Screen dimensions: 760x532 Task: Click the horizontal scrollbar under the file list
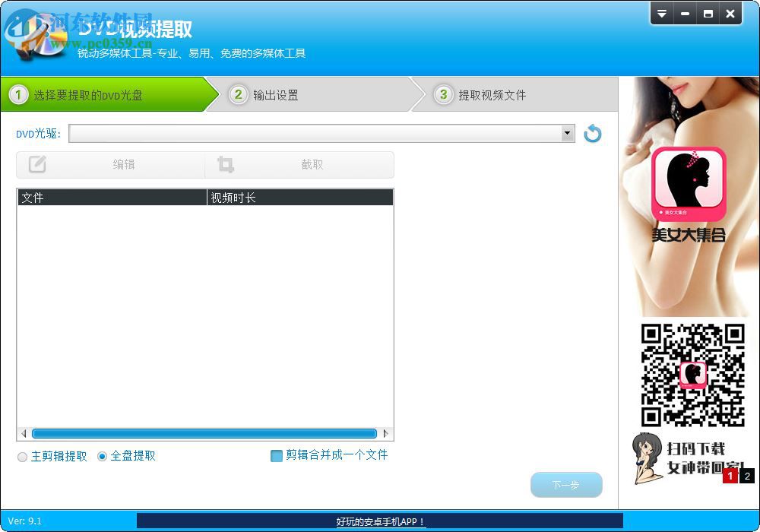tap(204, 433)
